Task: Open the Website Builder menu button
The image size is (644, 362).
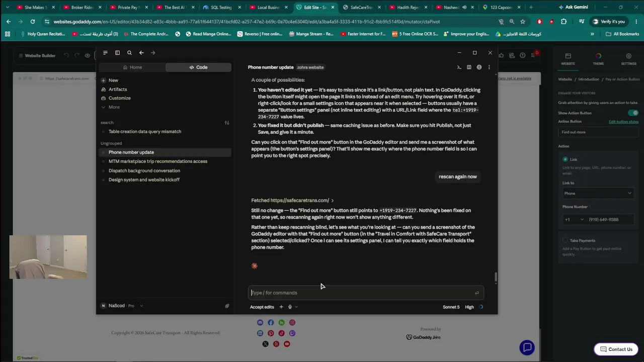Action: tap(37, 55)
